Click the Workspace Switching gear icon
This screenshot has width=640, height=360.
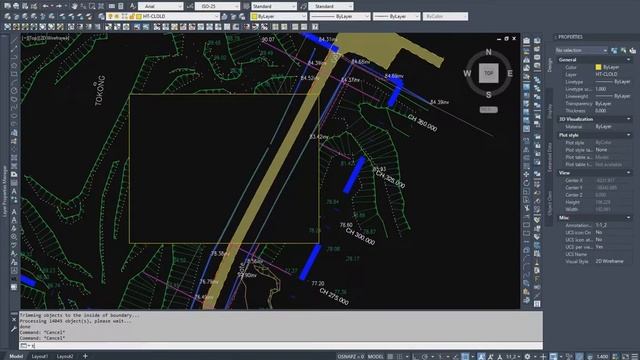point(527,356)
